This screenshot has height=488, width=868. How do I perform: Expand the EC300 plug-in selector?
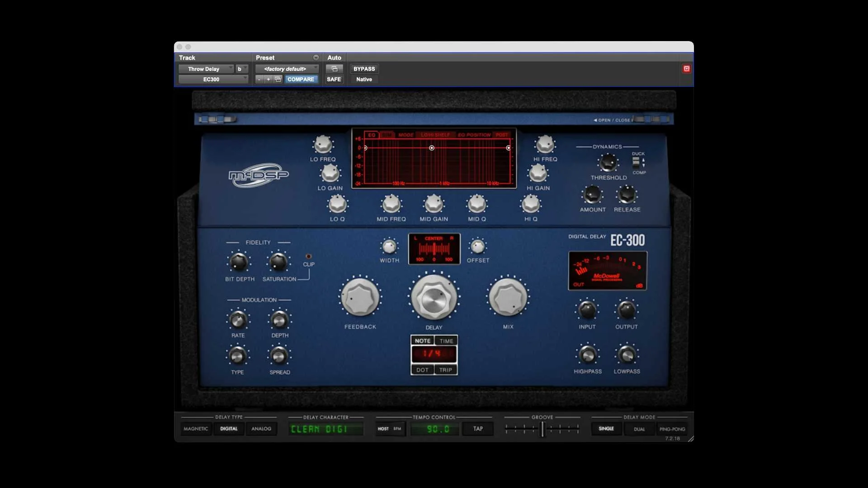point(213,79)
